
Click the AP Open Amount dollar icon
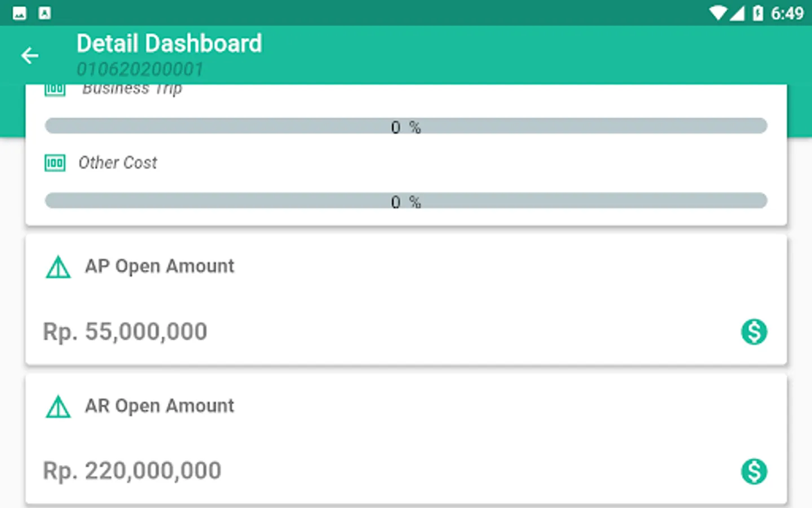coord(754,331)
